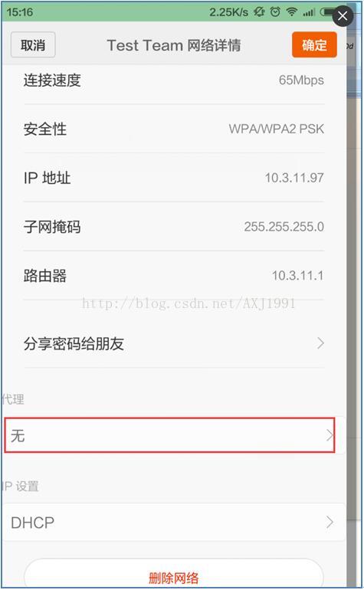Select the IP 地址 row
The width and height of the screenshot is (364, 590).
[174, 178]
